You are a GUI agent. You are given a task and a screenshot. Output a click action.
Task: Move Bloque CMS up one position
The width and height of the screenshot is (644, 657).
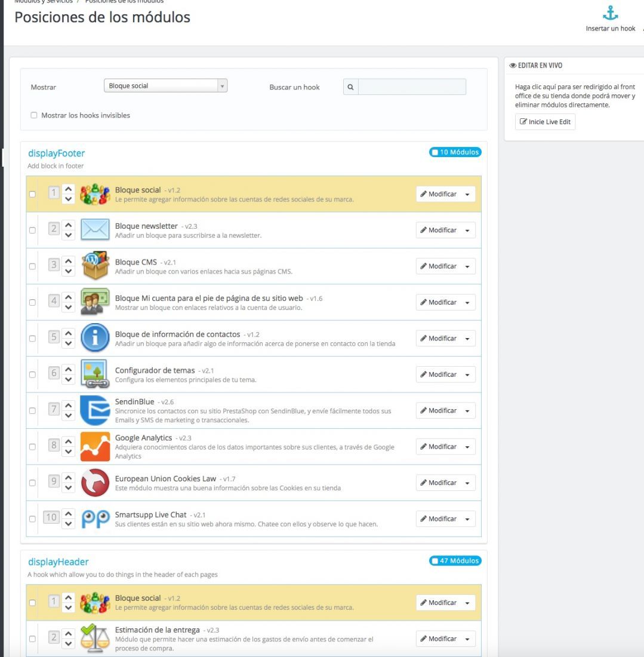coord(69,261)
